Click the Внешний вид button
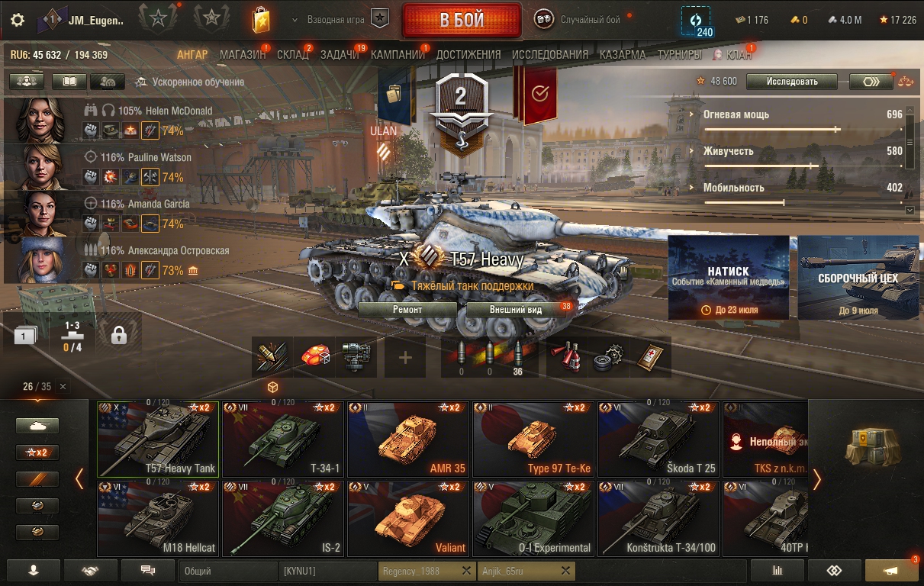This screenshot has height=586, width=924. tap(515, 310)
